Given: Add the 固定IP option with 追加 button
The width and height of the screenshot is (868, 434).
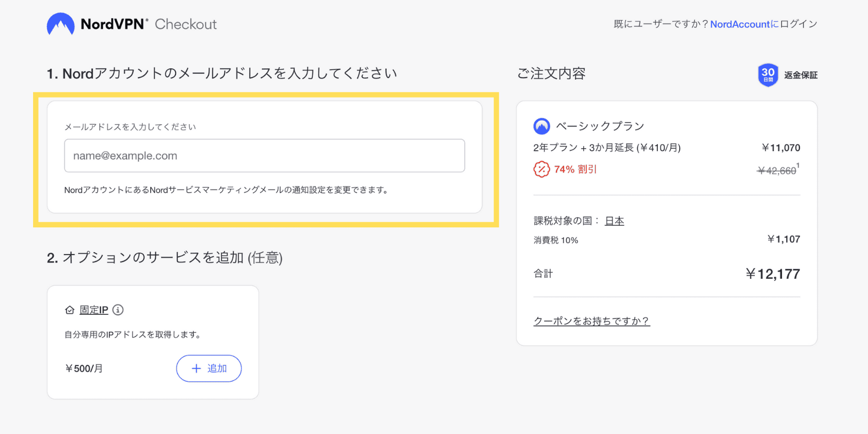Looking at the screenshot, I should (x=209, y=368).
